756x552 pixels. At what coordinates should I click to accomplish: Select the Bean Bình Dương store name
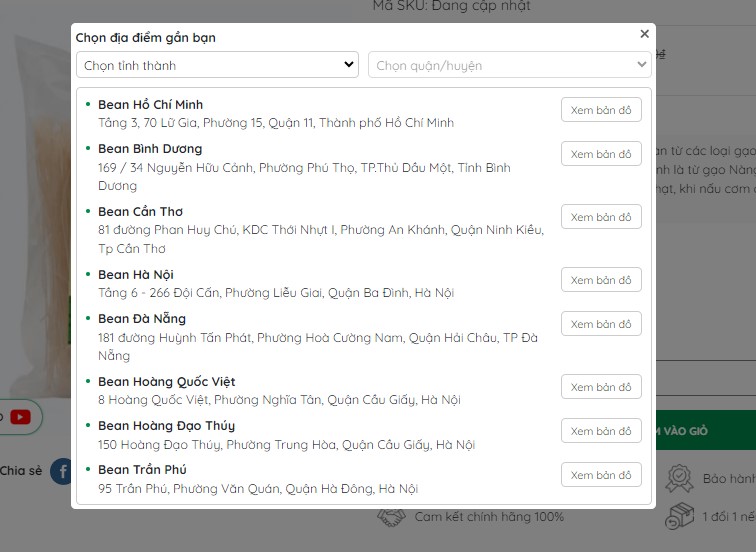point(150,149)
